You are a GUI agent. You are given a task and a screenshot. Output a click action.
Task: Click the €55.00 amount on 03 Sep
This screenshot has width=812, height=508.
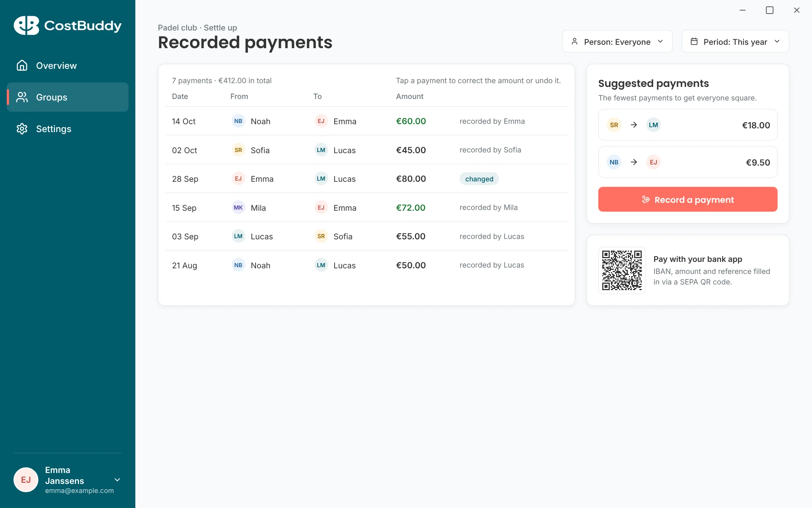tap(411, 236)
